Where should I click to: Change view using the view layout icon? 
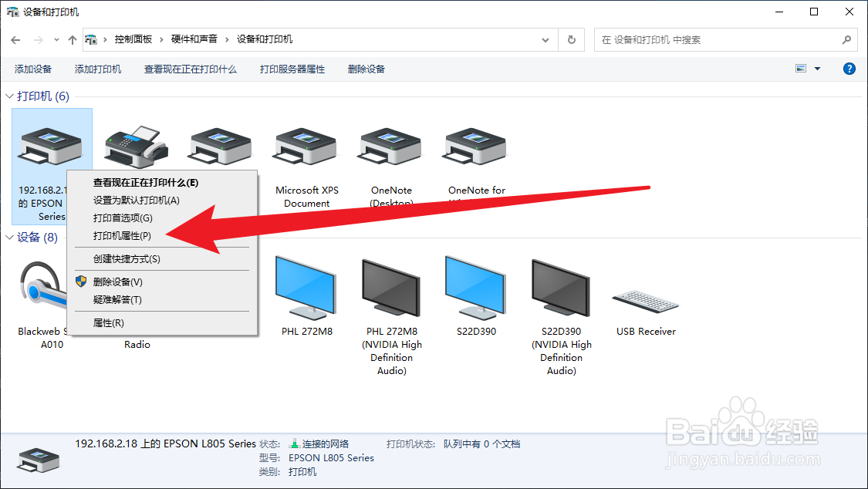coord(801,69)
